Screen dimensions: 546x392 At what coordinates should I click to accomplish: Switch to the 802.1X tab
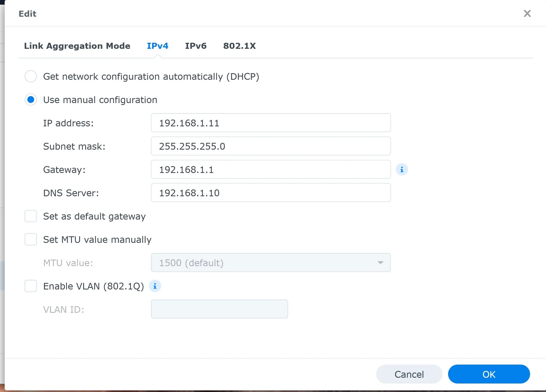pos(240,46)
